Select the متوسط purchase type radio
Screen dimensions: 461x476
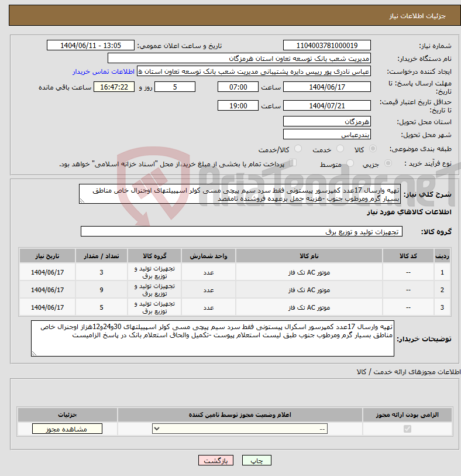[350, 163]
